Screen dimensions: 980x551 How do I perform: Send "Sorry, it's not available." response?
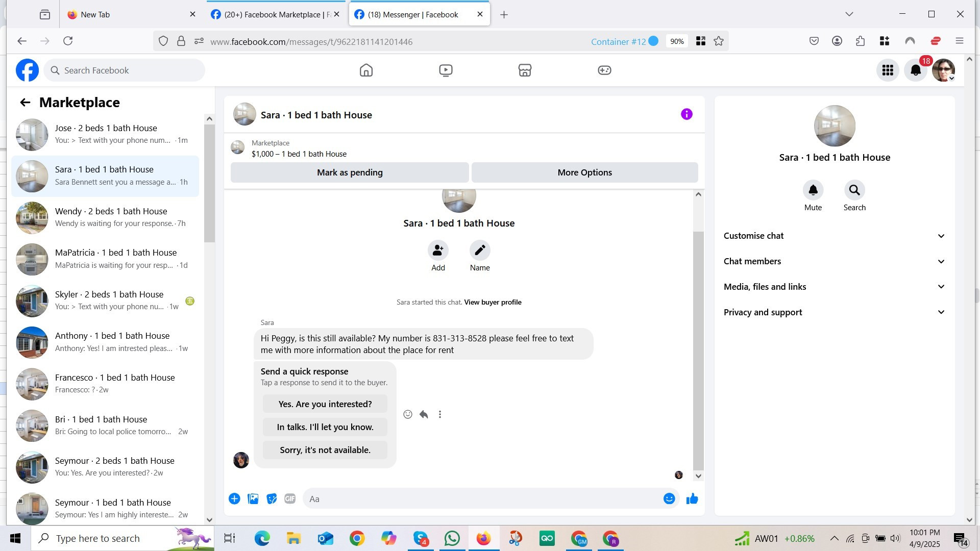tap(325, 450)
